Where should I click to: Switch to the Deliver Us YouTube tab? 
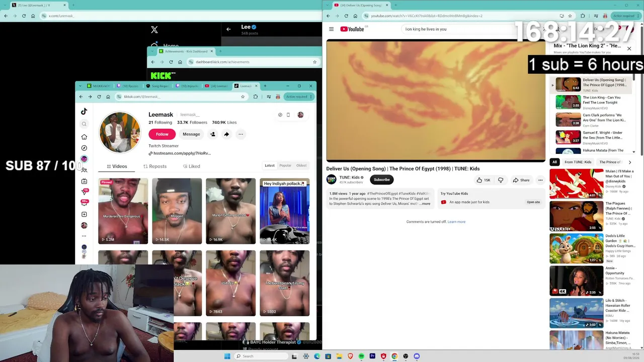point(360,5)
